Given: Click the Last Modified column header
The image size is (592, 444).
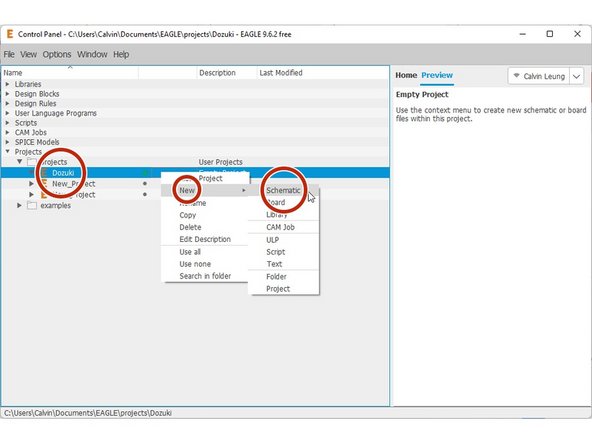Looking at the screenshot, I should pyautogui.click(x=323, y=72).
